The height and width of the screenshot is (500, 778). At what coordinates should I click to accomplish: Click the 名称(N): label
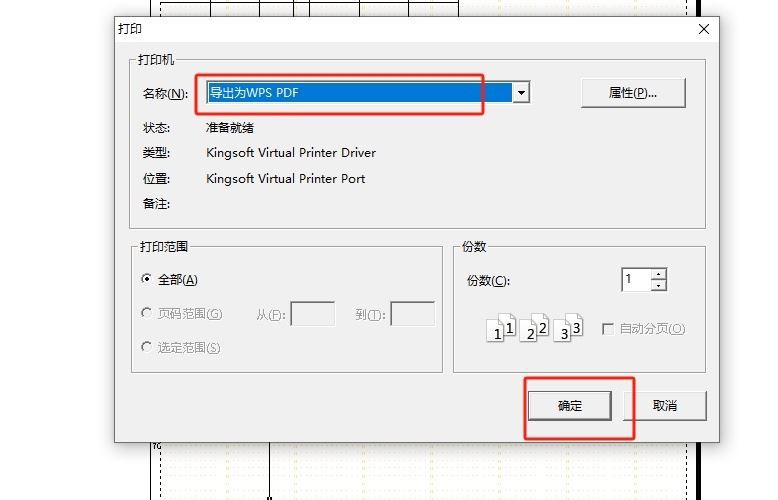coord(166,93)
